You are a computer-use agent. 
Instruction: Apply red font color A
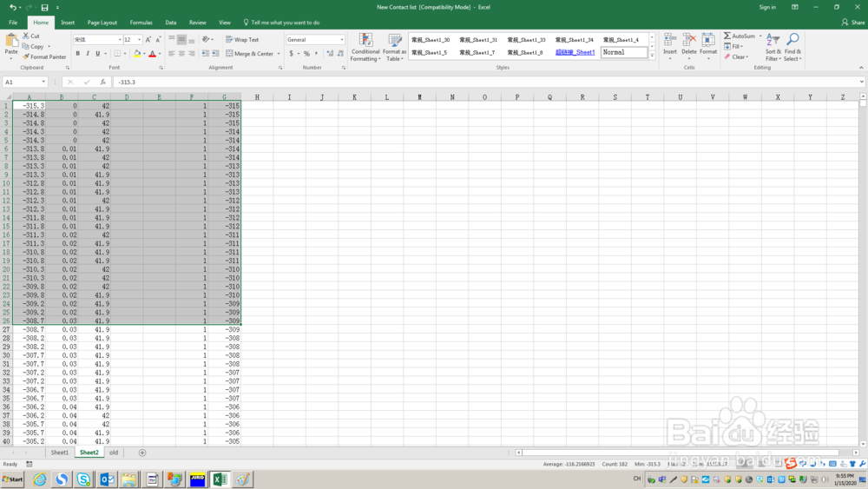[x=152, y=54]
